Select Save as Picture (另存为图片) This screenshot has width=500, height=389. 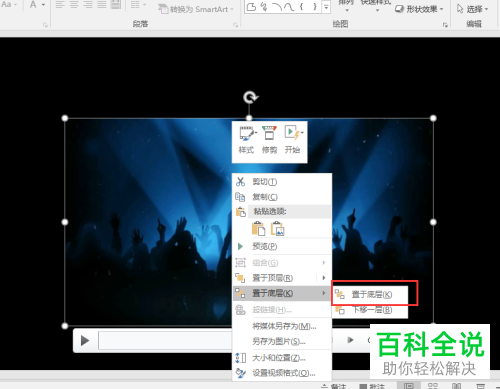point(279,341)
